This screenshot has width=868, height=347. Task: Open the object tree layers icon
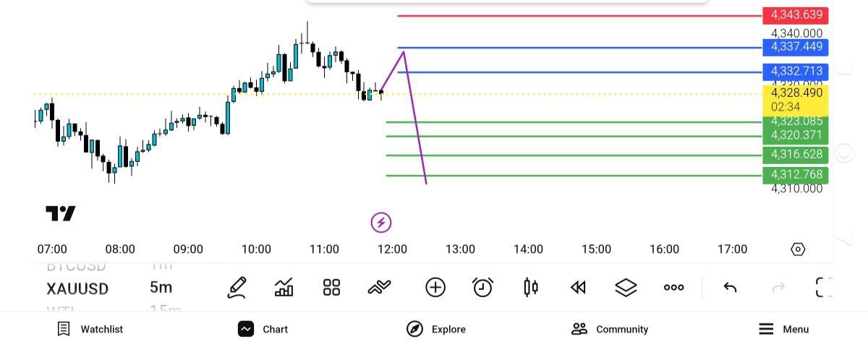626,288
